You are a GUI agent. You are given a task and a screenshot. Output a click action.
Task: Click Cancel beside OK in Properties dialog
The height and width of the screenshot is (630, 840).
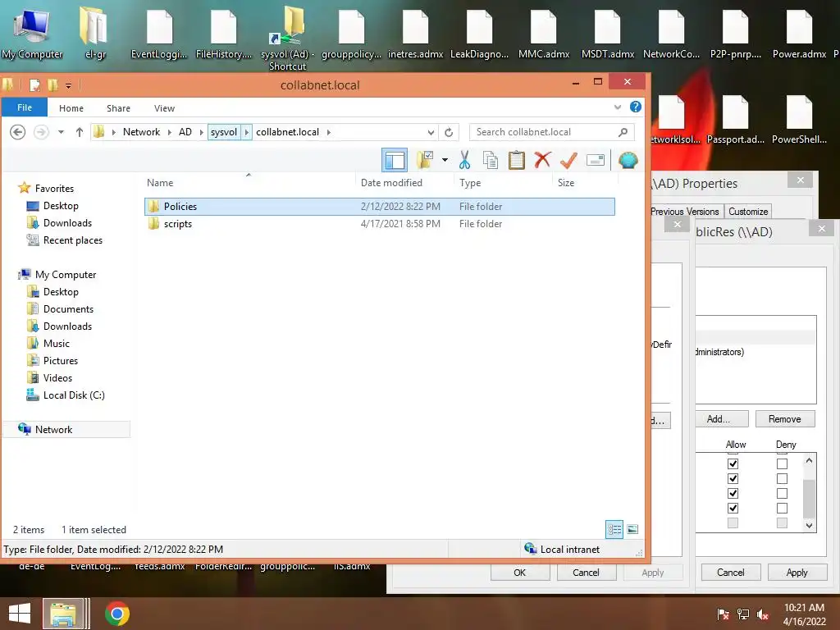[x=586, y=573]
